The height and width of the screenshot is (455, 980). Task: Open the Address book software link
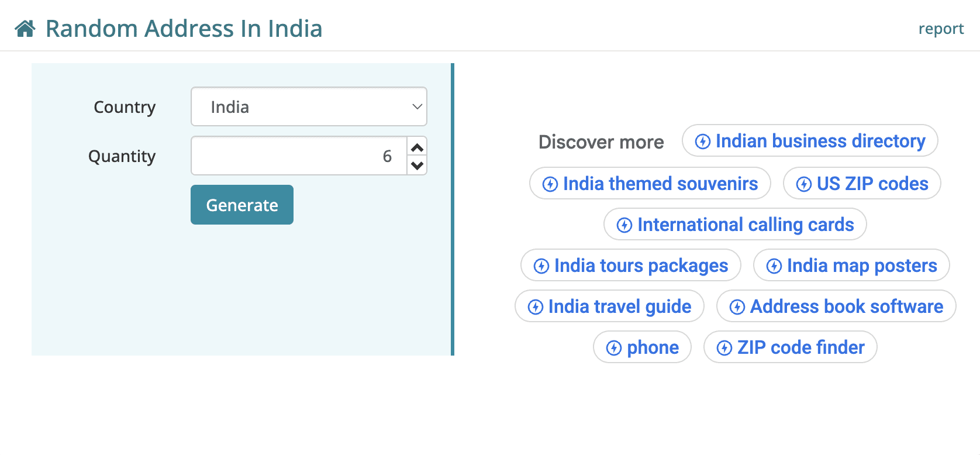(846, 306)
